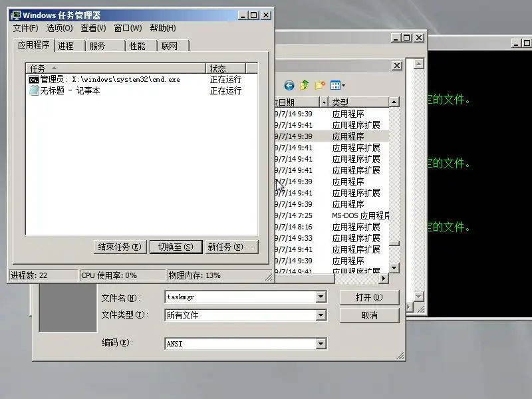
Task: Create a new folder in file dialog
Action: click(320, 85)
